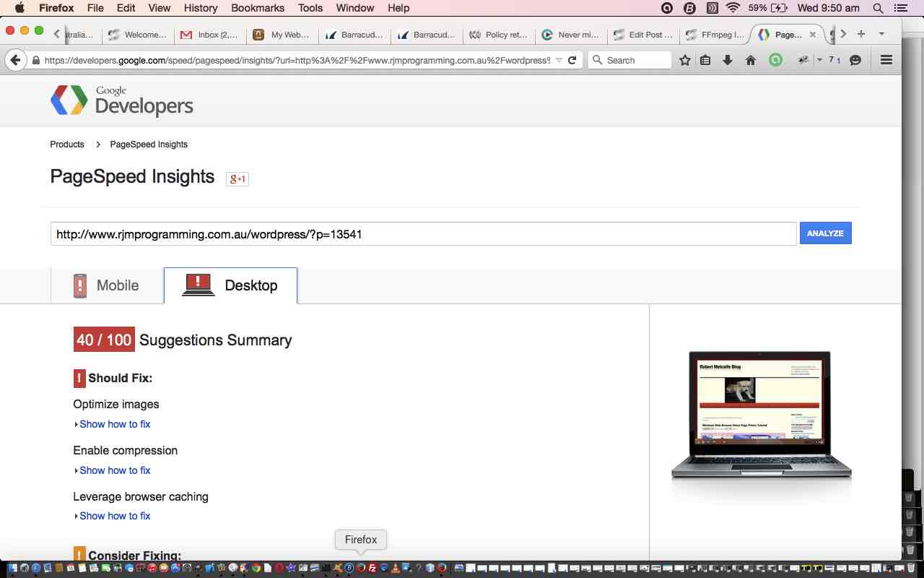Click the green circular toolbar extension icon
924x578 pixels.
(x=775, y=61)
